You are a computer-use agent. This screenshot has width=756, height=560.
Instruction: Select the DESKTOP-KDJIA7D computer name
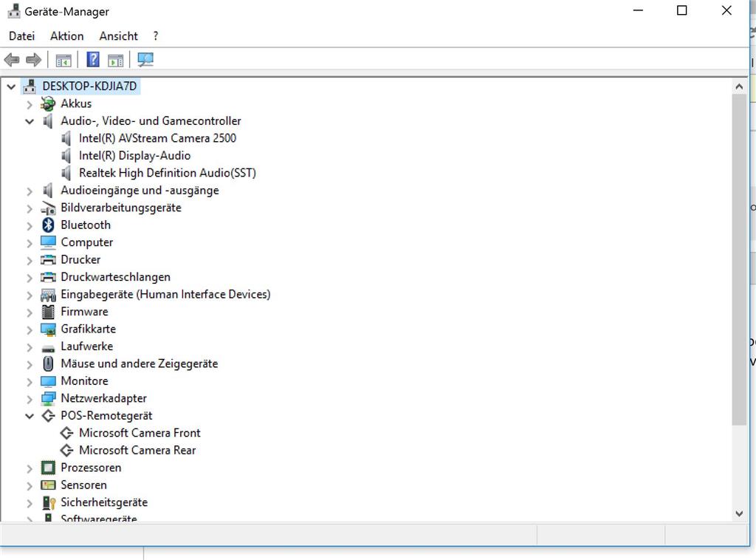(x=89, y=86)
